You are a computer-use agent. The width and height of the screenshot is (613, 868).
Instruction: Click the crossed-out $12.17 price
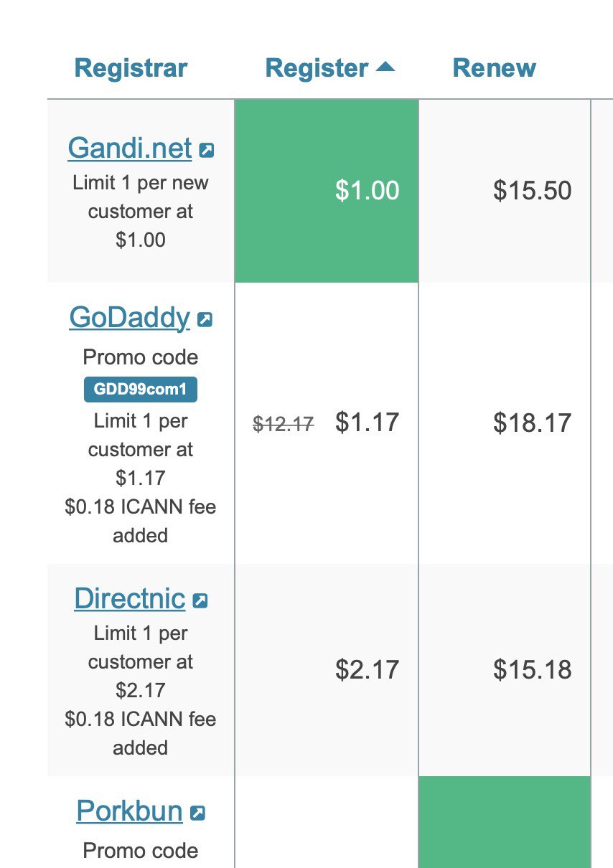click(284, 424)
